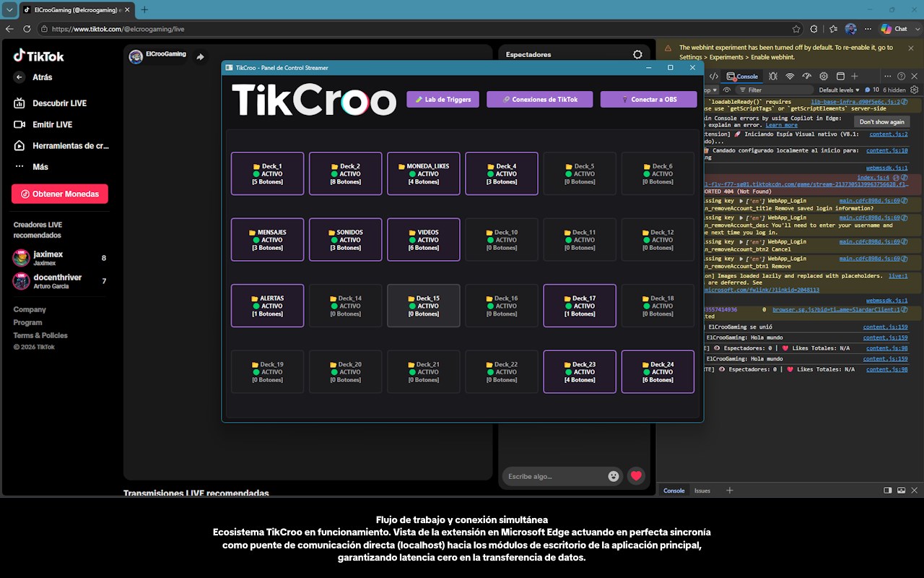Image resolution: width=924 pixels, height=578 pixels.
Task: Open the DevTools Memory chip icon
Action: [x=824, y=77]
